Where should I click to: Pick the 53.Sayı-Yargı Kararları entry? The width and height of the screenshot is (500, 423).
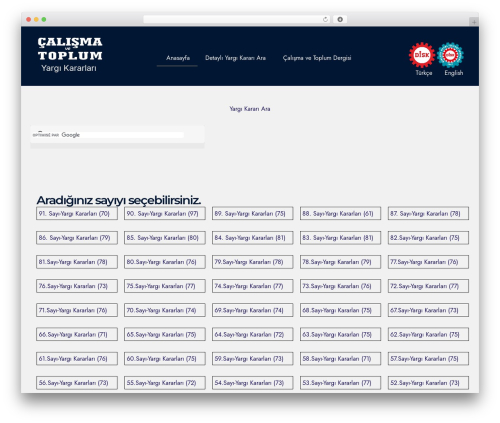click(x=340, y=383)
